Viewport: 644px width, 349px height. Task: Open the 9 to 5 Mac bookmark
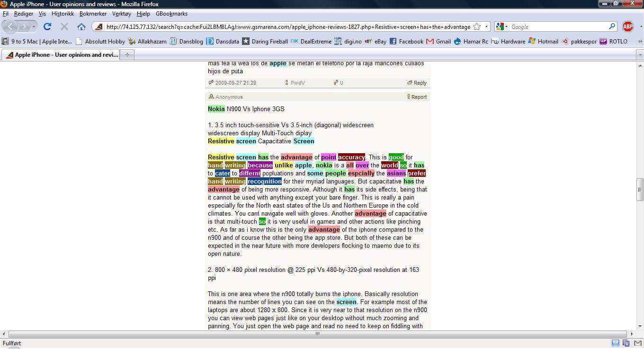tap(37, 41)
